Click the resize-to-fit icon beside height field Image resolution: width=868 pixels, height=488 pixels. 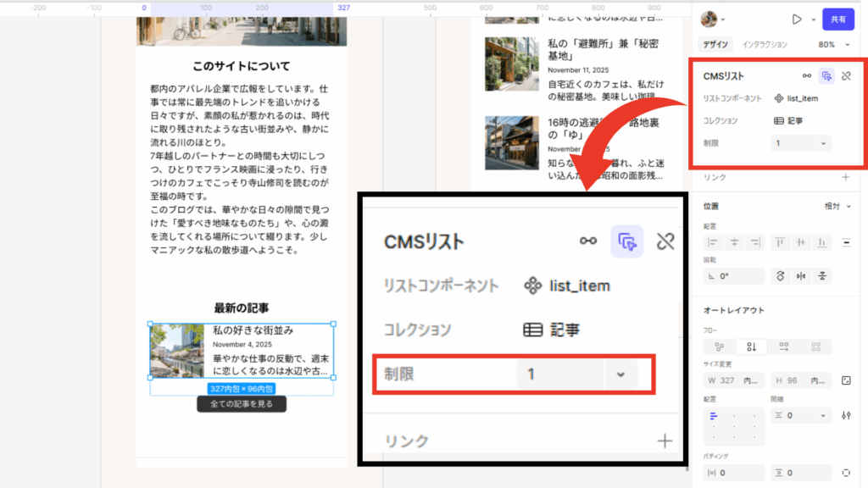point(845,381)
